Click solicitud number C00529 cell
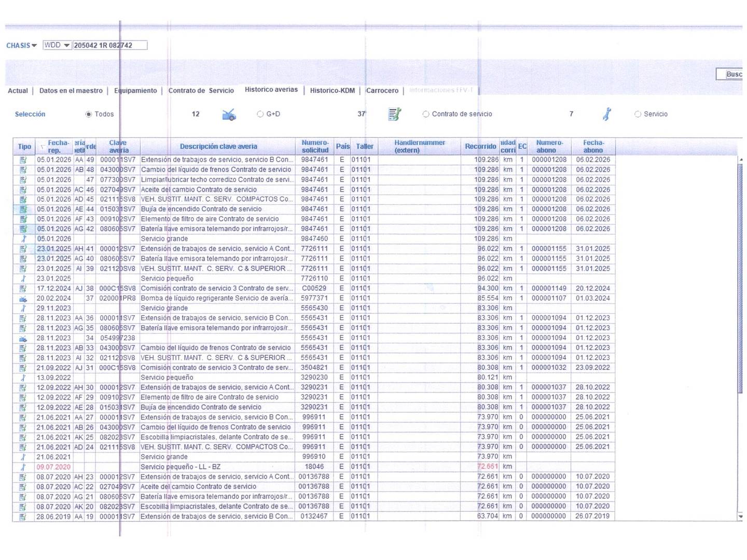This screenshot has width=747, height=560. pyautogui.click(x=314, y=289)
